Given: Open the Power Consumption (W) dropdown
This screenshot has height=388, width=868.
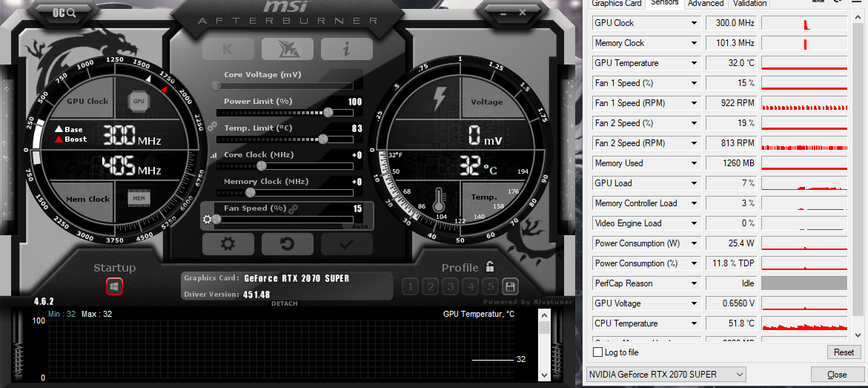Looking at the screenshot, I should 694,243.
